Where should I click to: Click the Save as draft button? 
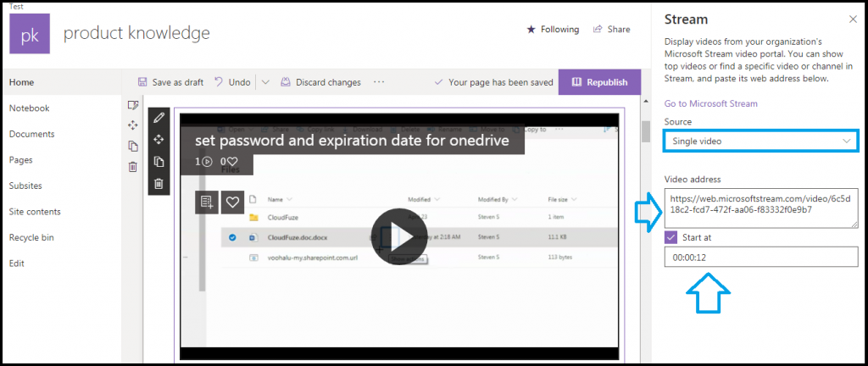170,82
